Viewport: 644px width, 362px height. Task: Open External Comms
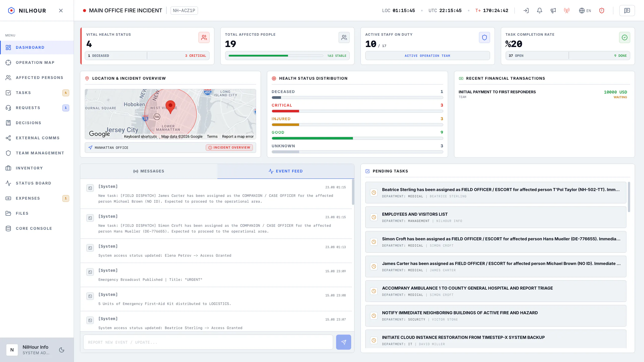point(37,138)
